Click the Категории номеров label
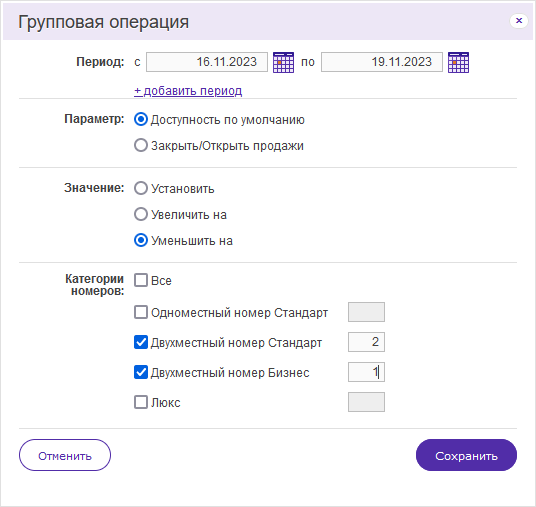This screenshot has width=536, height=507. pos(95,285)
